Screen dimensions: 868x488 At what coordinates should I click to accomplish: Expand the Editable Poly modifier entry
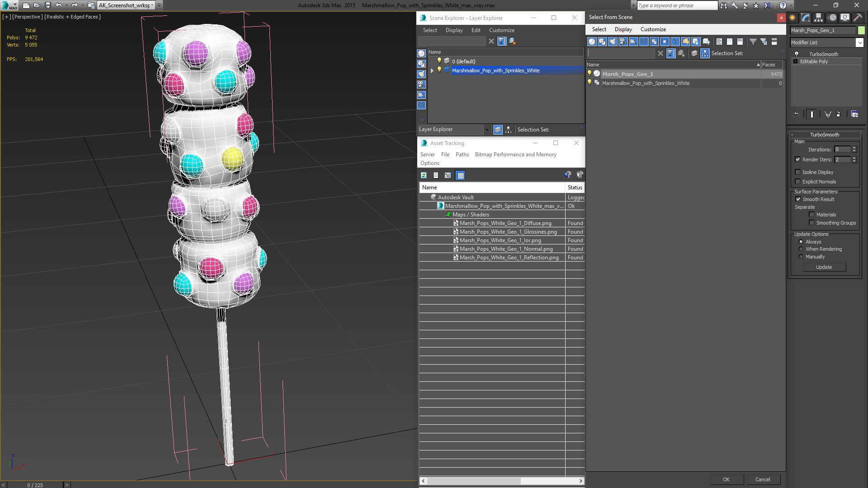coord(796,61)
